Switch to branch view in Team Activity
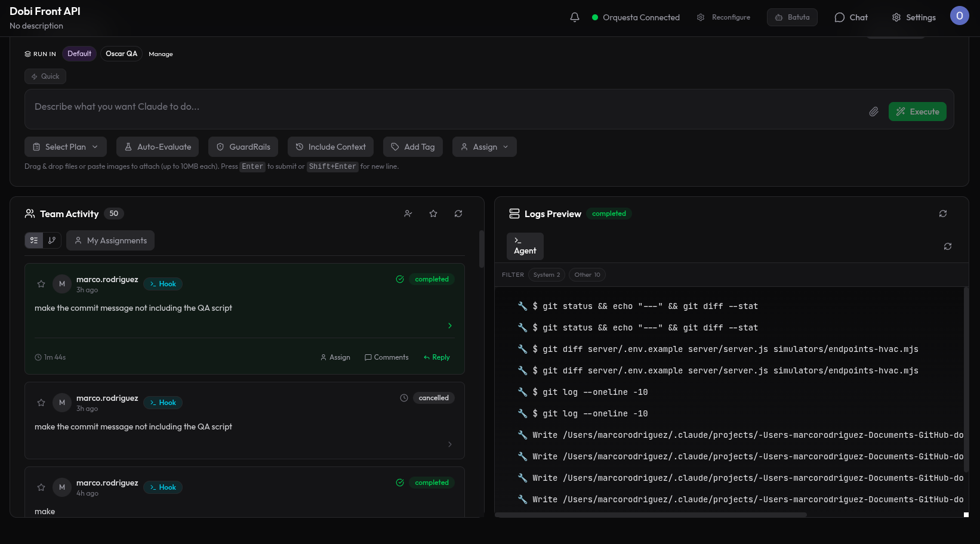This screenshot has height=544, width=980. pos(52,240)
